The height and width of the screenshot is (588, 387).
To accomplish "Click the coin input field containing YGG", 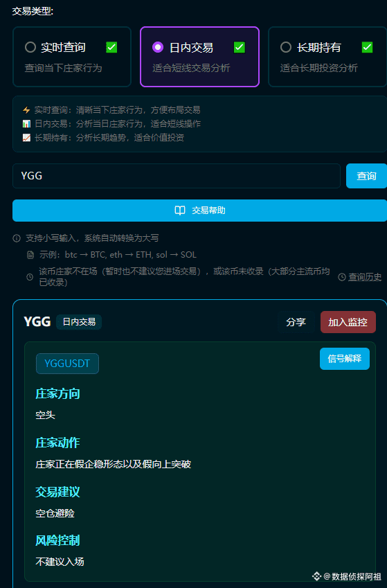I will 177,176.
